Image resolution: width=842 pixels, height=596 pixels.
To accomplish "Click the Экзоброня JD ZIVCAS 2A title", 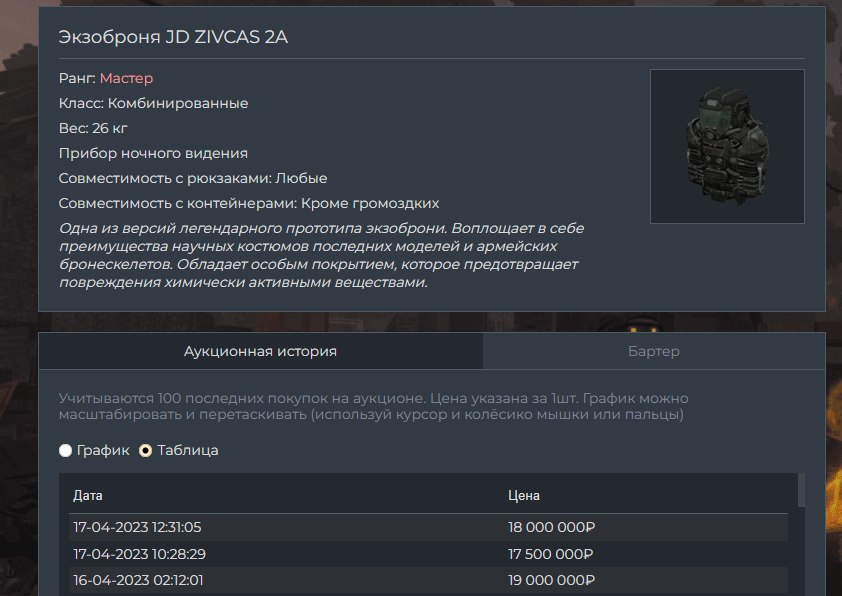I will [x=173, y=37].
